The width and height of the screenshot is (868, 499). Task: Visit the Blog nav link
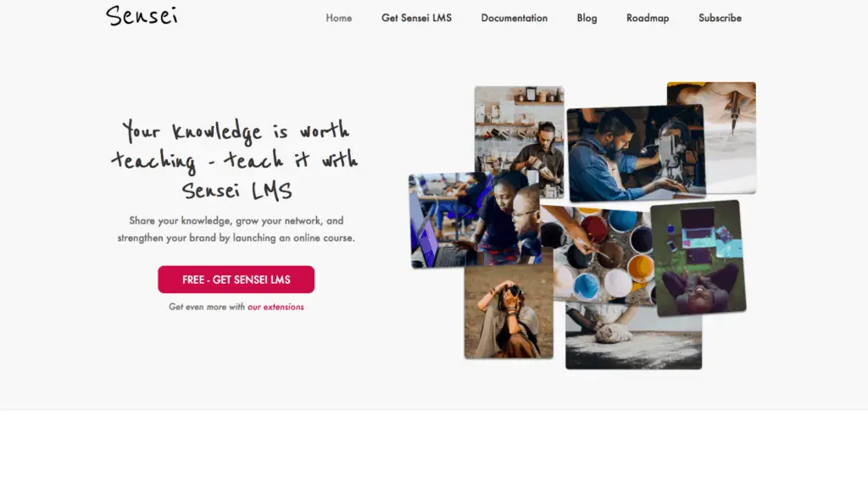(587, 18)
